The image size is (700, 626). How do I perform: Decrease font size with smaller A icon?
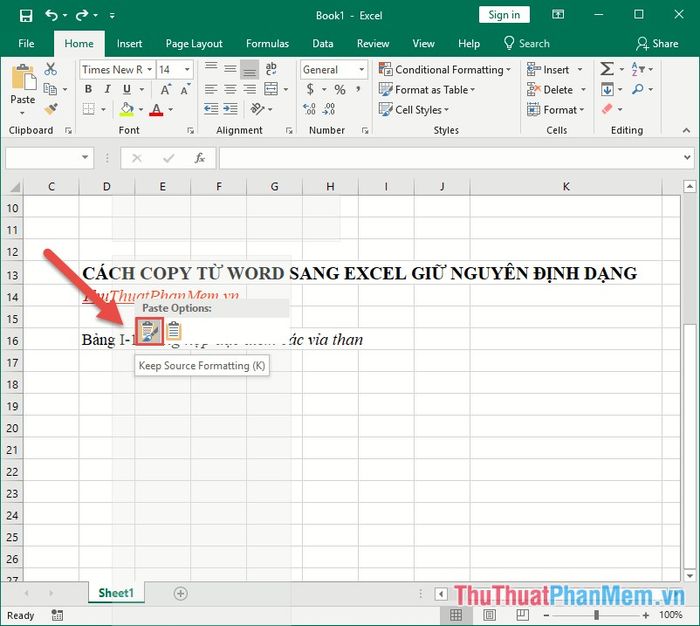[185, 90]
